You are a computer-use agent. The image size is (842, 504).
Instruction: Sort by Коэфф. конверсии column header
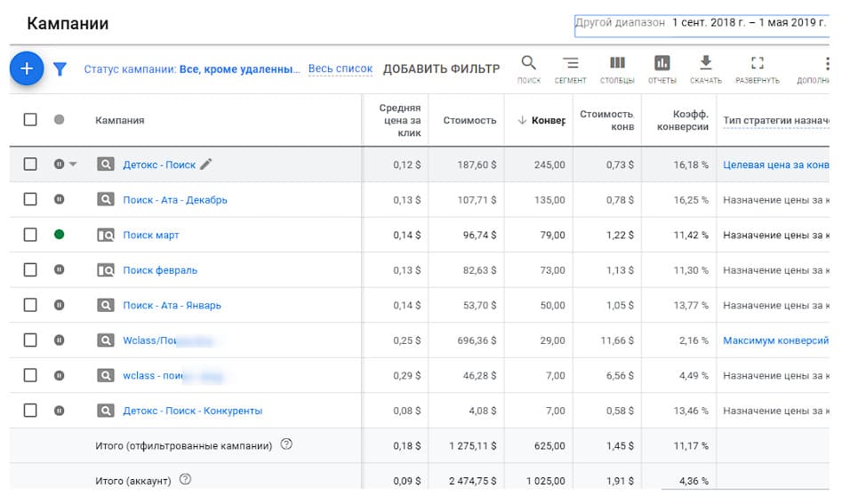click(683, 120)
